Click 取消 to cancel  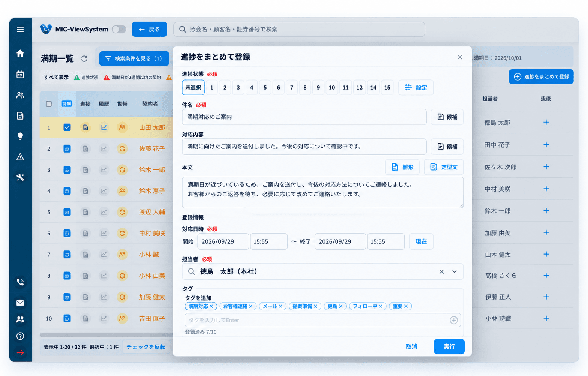tap(411, 346)
